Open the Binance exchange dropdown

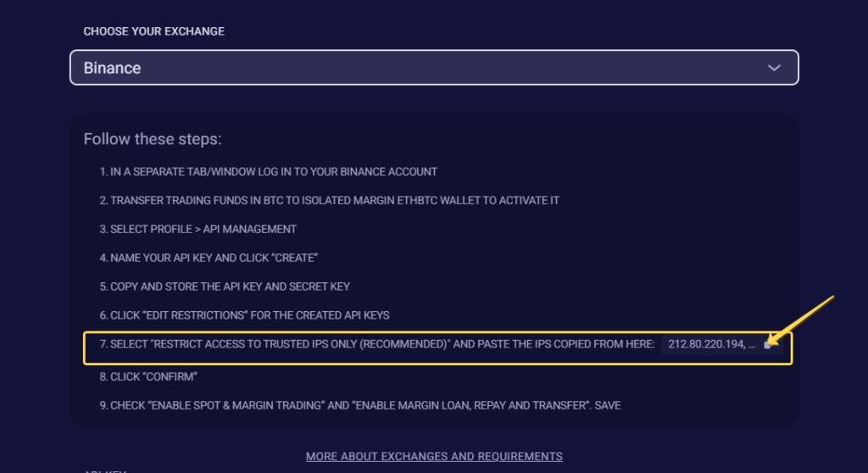click(x=434, y=68)
